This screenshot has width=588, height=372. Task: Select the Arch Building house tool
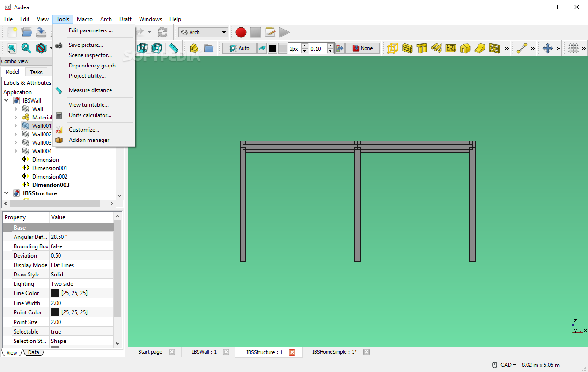(x=465, y=48)
